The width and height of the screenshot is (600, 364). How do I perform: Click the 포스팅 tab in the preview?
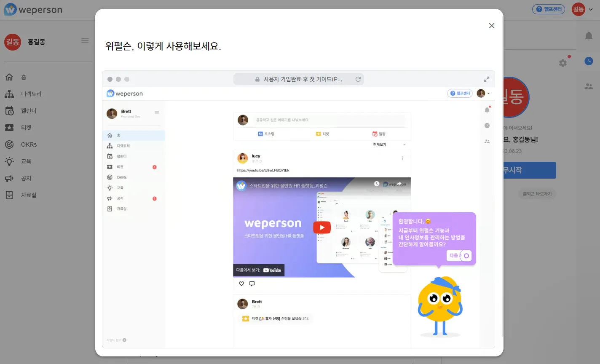coord(266,134)
